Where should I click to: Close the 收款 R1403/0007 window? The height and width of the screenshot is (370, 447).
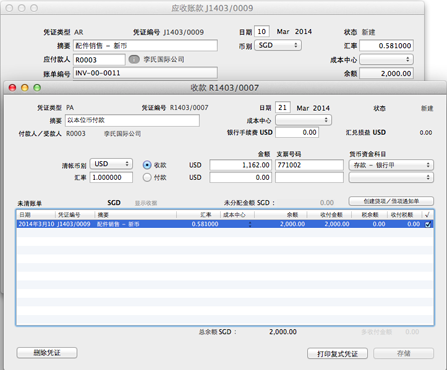point(12,88)
